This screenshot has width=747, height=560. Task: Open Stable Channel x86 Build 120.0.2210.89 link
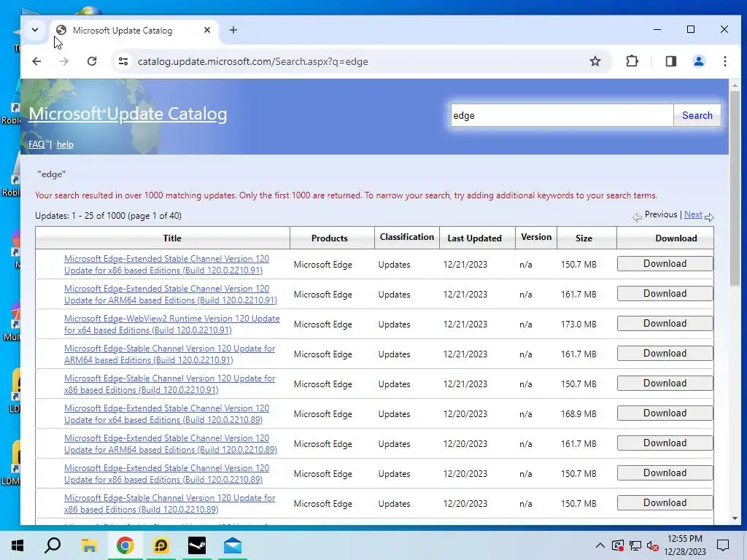pyautogui.click(x=169, y=504)
